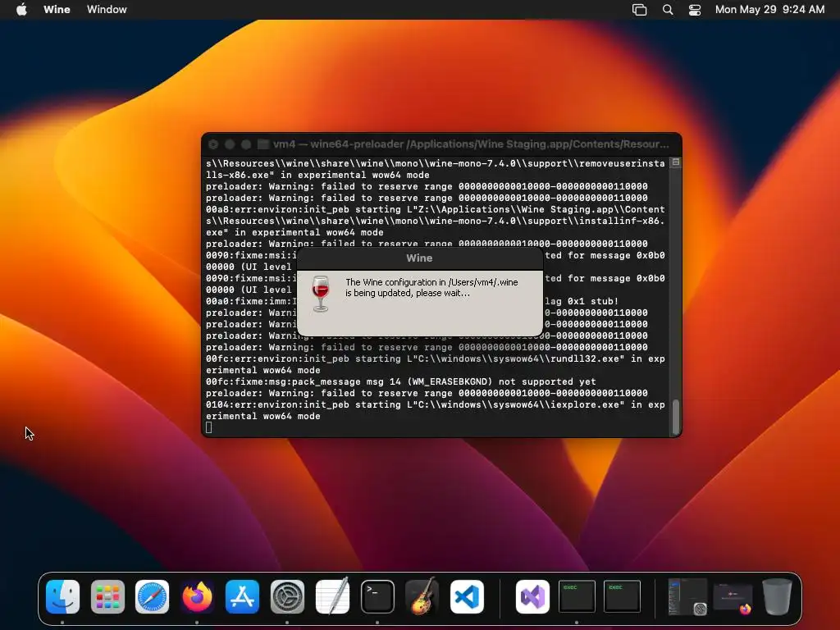Open Control Center in menu bar

coord(695,10)
